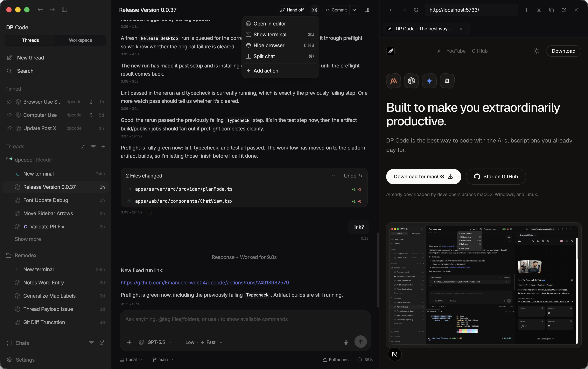Click the localhost URL address field
588x369 pixels.
click(471, 10)
